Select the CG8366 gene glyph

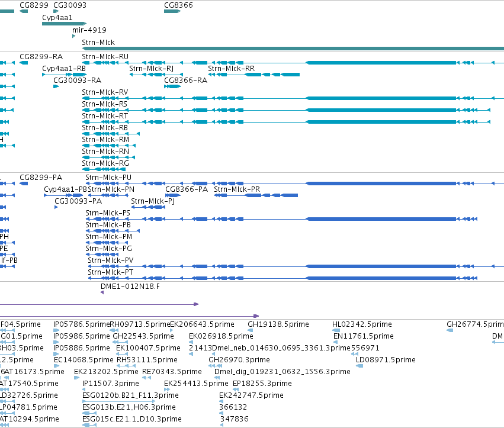172,11
